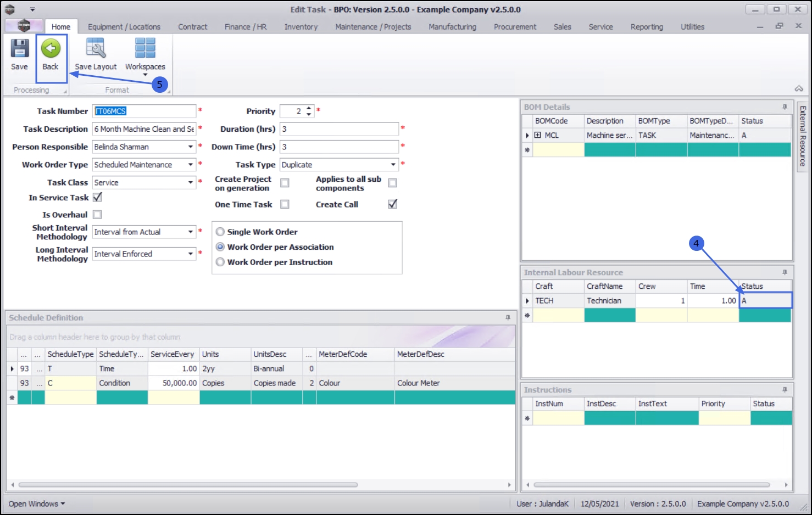812x515 pixels.
Task: Click the CraftName column header
Action: (610, 286)
